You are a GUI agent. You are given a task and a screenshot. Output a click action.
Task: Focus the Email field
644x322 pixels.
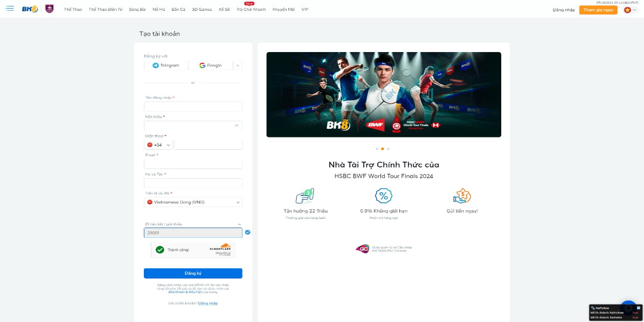pyautogui.click(x=193, y=164)
